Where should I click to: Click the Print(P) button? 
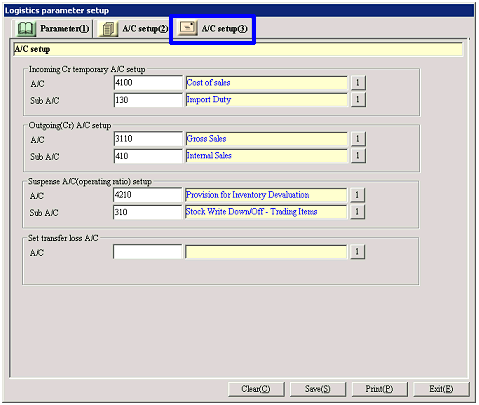[x=379, y=389]
